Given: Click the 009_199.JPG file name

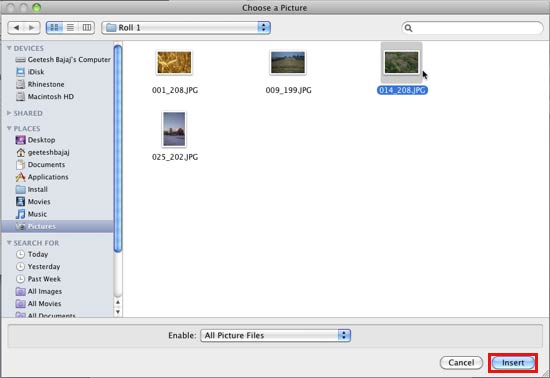Looking at the screenshot, I should [288, 90].
